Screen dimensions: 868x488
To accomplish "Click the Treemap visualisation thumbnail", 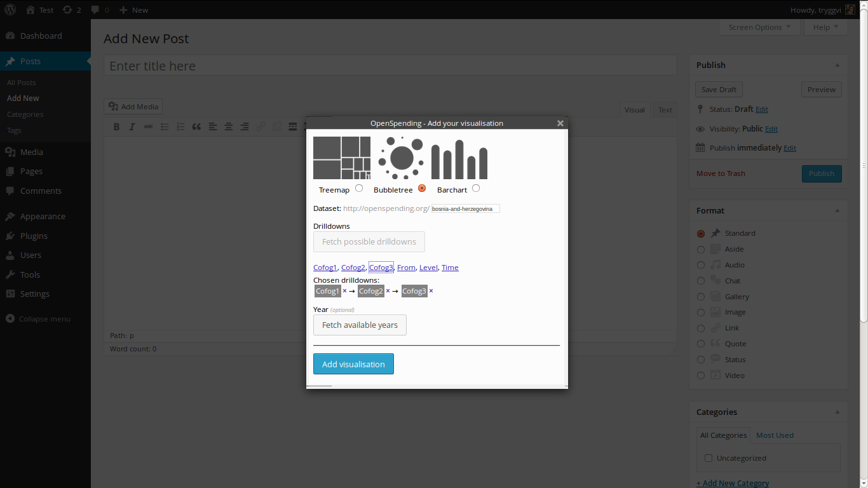I will point(342,158).
